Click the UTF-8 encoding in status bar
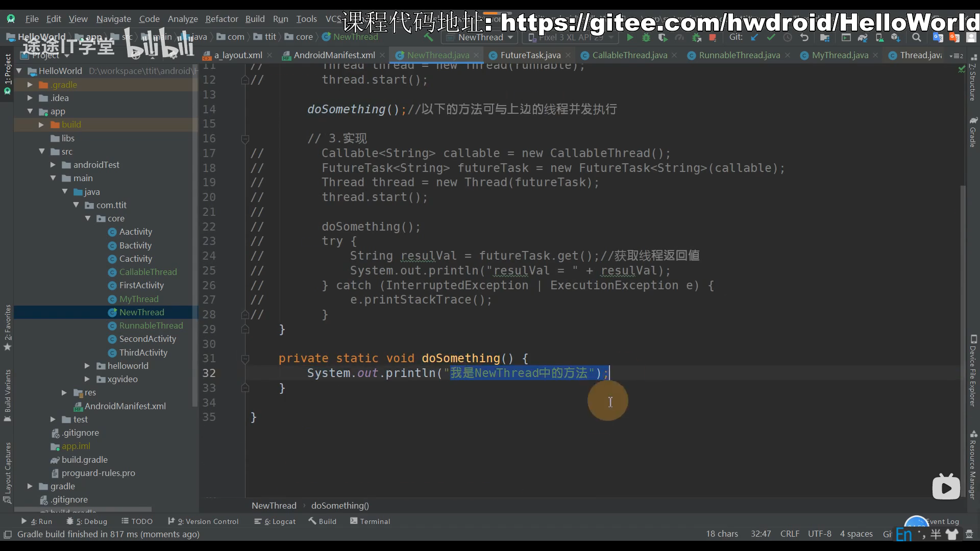 819,534
